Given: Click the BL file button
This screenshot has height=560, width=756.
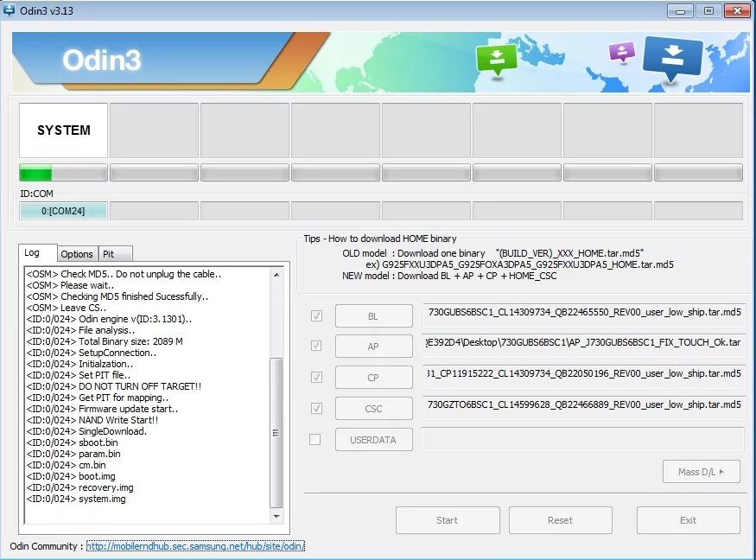Looking at the screenshot, I should [373, 316].
